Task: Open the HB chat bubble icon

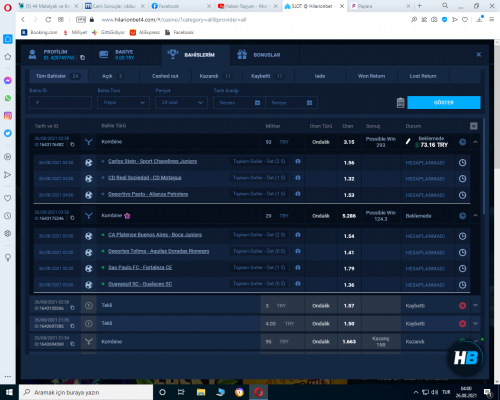Action: (465, 358)
